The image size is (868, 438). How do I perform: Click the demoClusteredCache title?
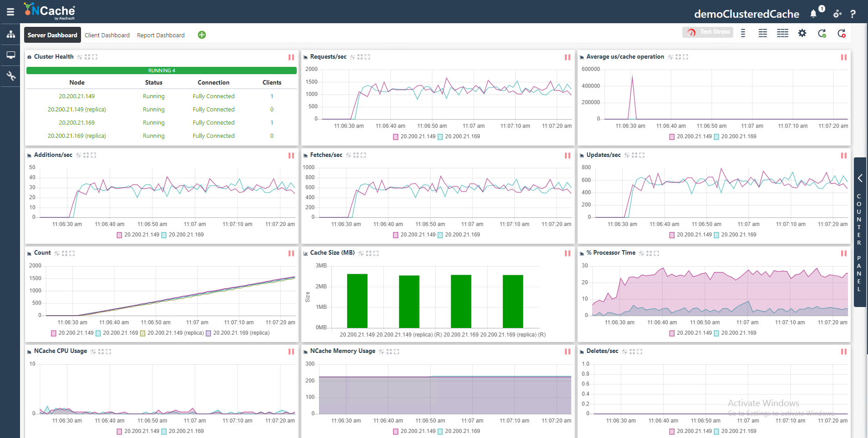pyautogui.click(x=746, y=14)
